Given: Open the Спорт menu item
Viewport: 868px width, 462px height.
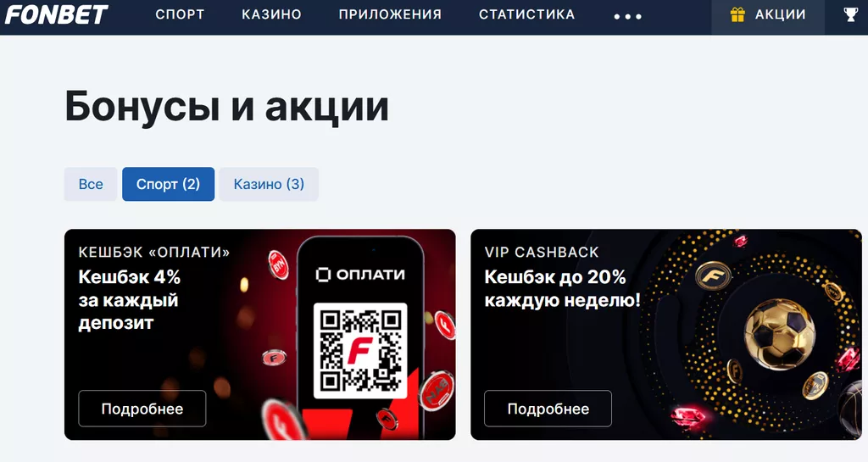Looking at the screenshot, I should pyautogui.click(x=180, y=14).
